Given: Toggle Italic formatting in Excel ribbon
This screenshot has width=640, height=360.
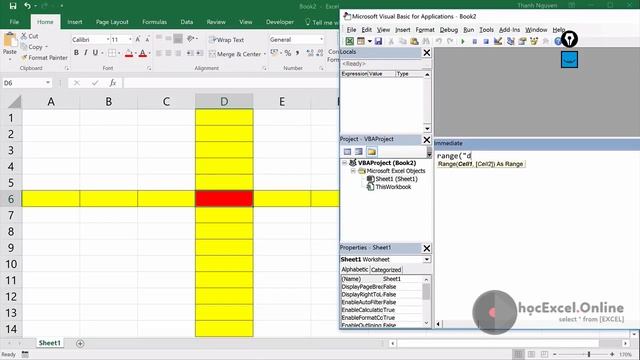Looking at the screenshot, I should pos(86,53).
